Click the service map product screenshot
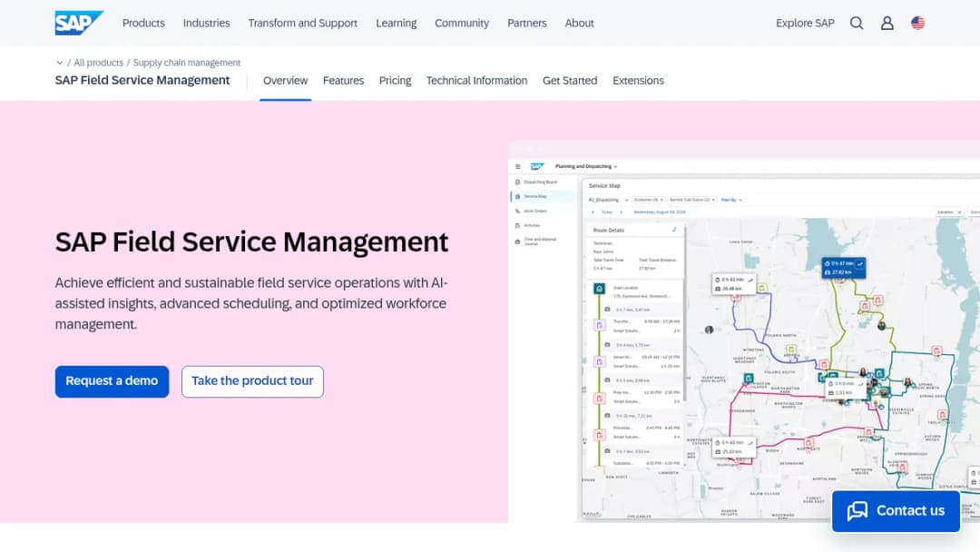The width and height of the screenshot is (980, 552). pyautogui.click(x=744, y=331)
